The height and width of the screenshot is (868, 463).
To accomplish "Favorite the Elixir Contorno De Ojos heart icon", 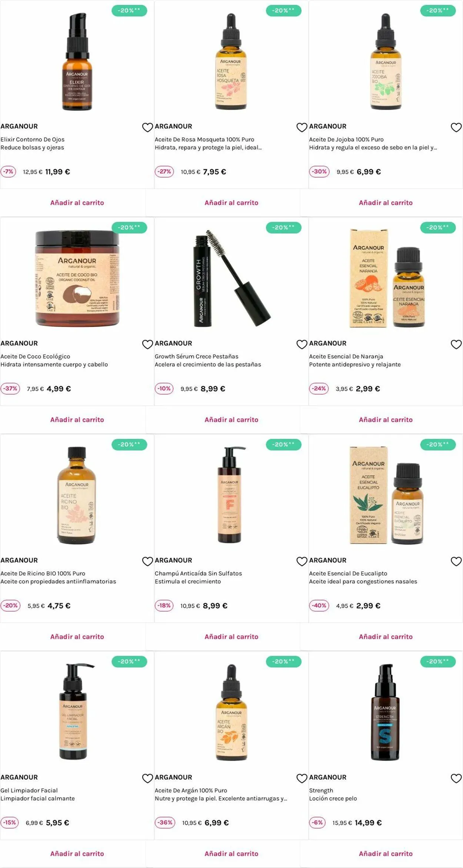I will (x=147, y=127).
